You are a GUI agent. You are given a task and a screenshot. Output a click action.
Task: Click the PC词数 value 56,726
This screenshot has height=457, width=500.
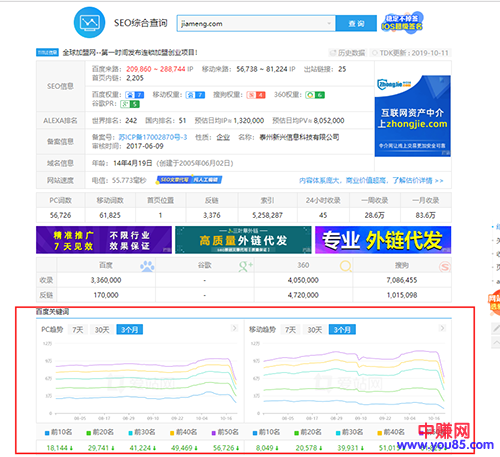click(61, 215)
